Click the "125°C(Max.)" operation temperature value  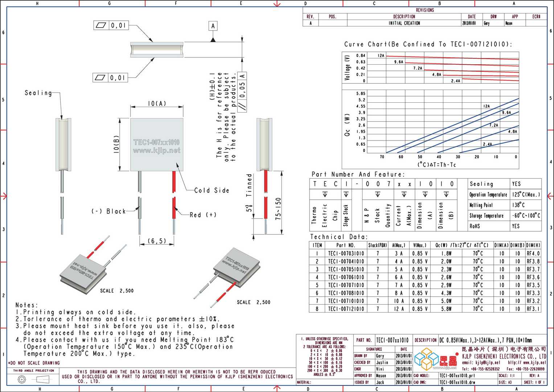coord(526,195)
